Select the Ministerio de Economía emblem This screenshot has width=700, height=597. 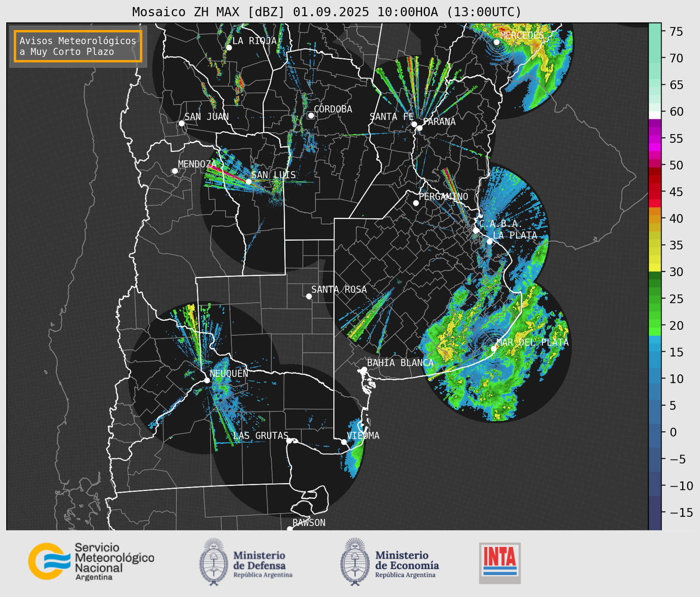pos(355,562)
